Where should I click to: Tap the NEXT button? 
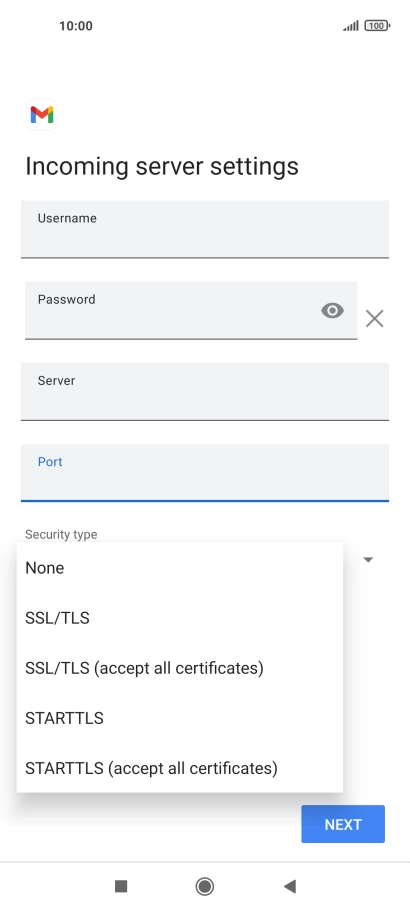point(343,824)
